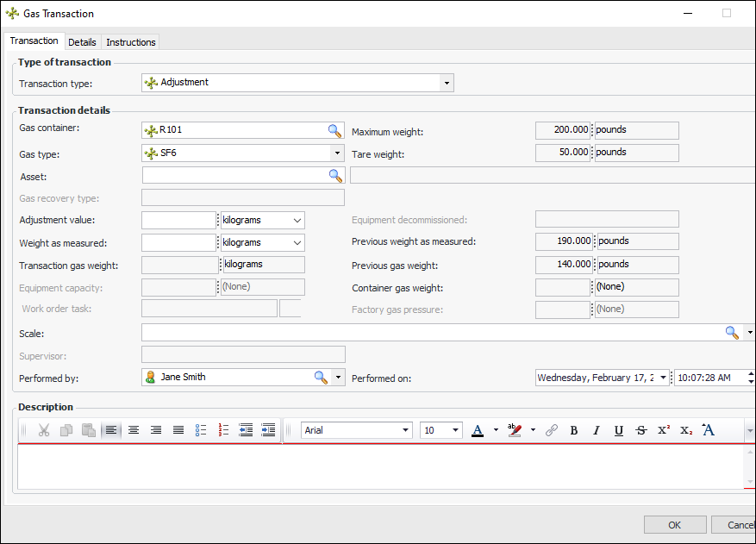Open the Transaction type dropdown
The height and width of the screenshot is (544, 756).
click(x=447, y=84)
